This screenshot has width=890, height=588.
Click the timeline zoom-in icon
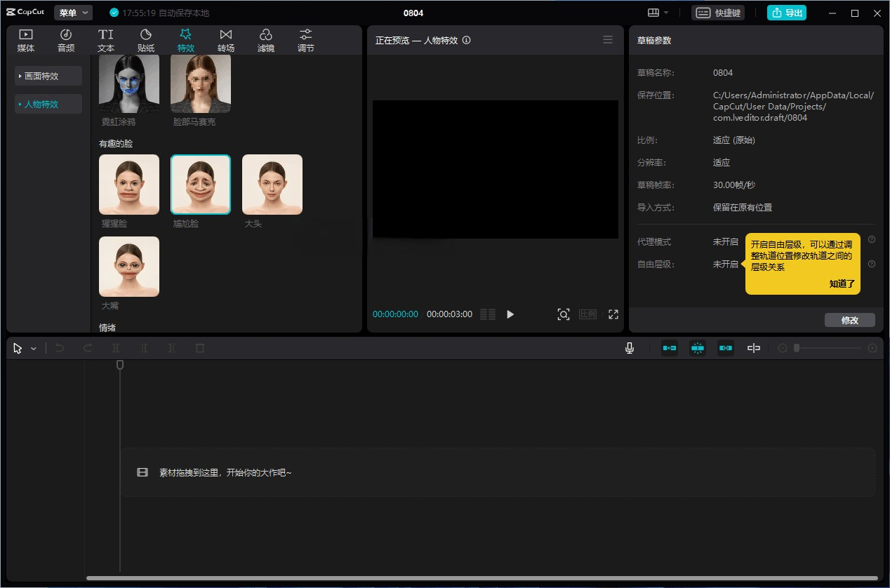[x=872, y=348]
